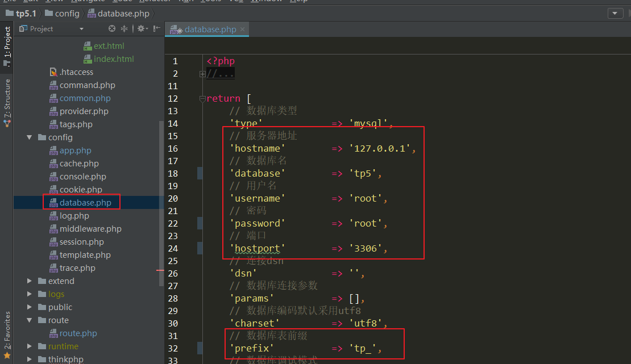Expand the public folder
631x364 pixels.
(30, 307)
